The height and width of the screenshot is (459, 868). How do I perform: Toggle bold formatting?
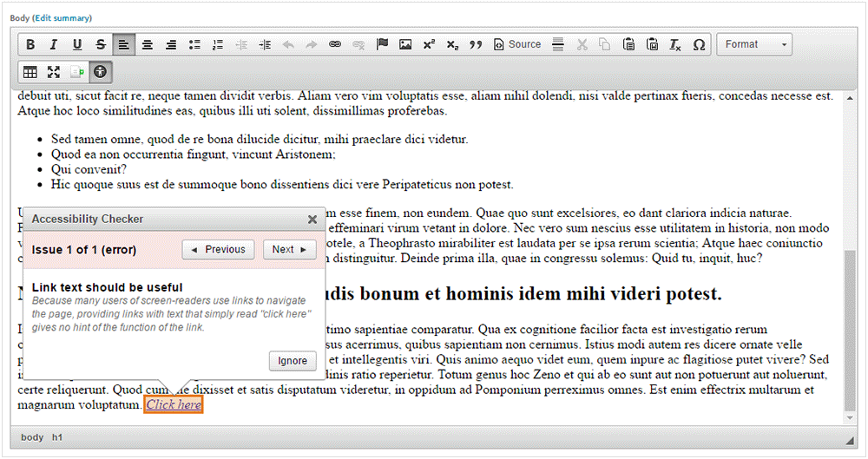click(30, 45)
